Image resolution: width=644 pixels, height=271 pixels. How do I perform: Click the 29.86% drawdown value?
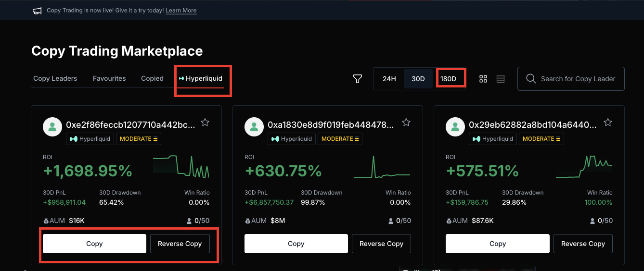click(515, 202)
